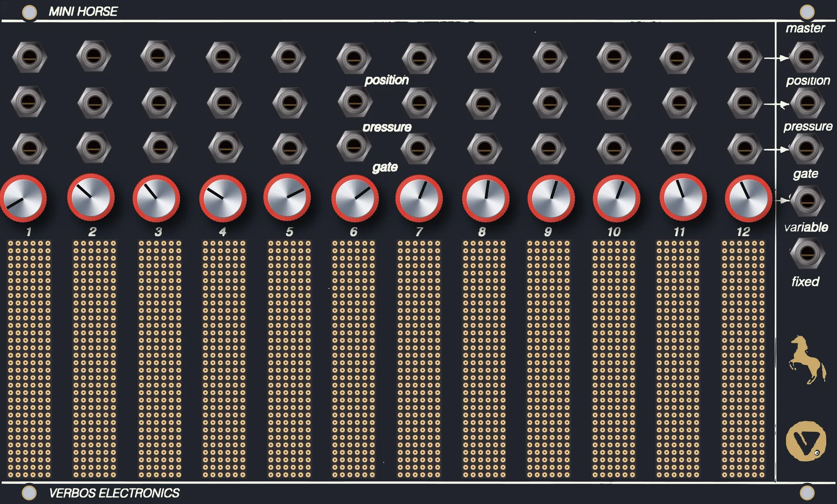Click the 'variable' label text

(806, 227)
